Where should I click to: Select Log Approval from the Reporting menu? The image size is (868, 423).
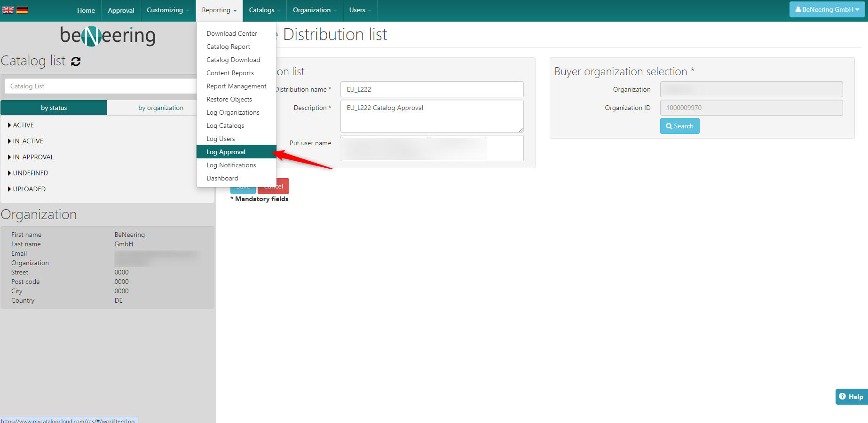[226, 152]
